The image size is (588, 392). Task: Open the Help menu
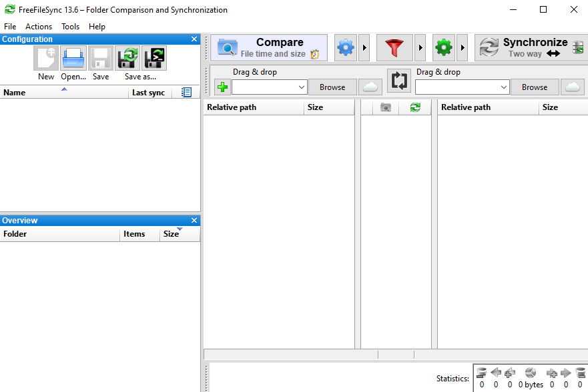tap(97, 27)
